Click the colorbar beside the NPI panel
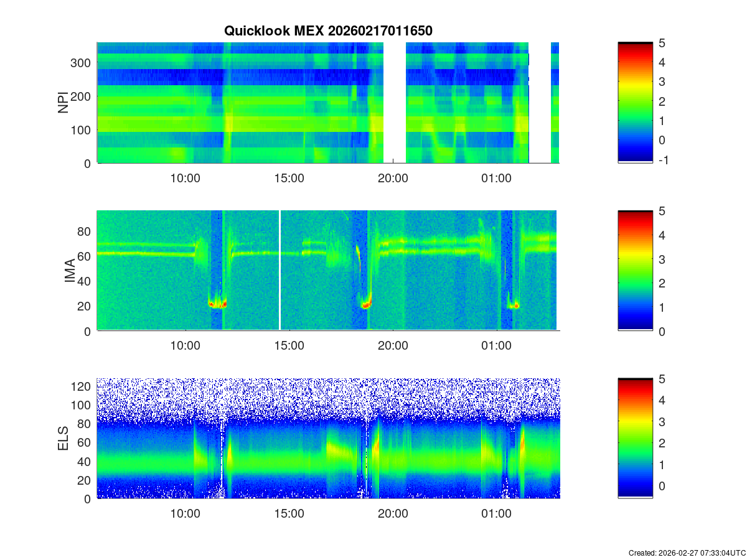747x560 pixels. (635, 102)
